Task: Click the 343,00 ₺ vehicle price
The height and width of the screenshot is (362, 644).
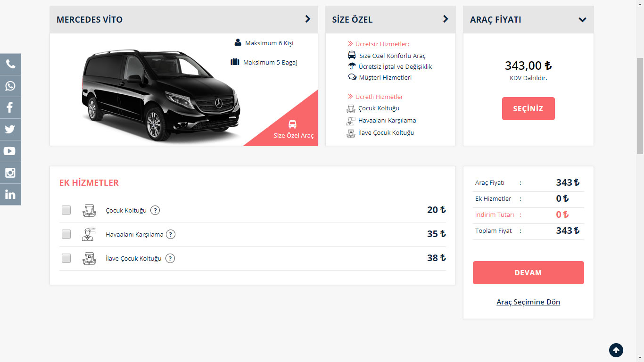Action: (528, 66)
